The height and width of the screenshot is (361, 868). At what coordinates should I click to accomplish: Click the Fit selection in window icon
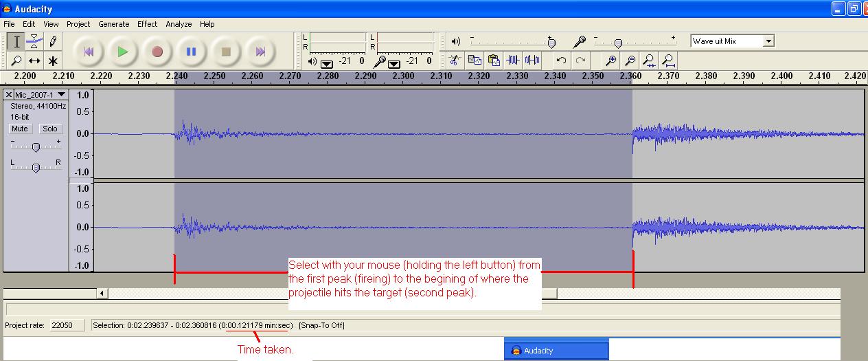(x=648, y=61)
